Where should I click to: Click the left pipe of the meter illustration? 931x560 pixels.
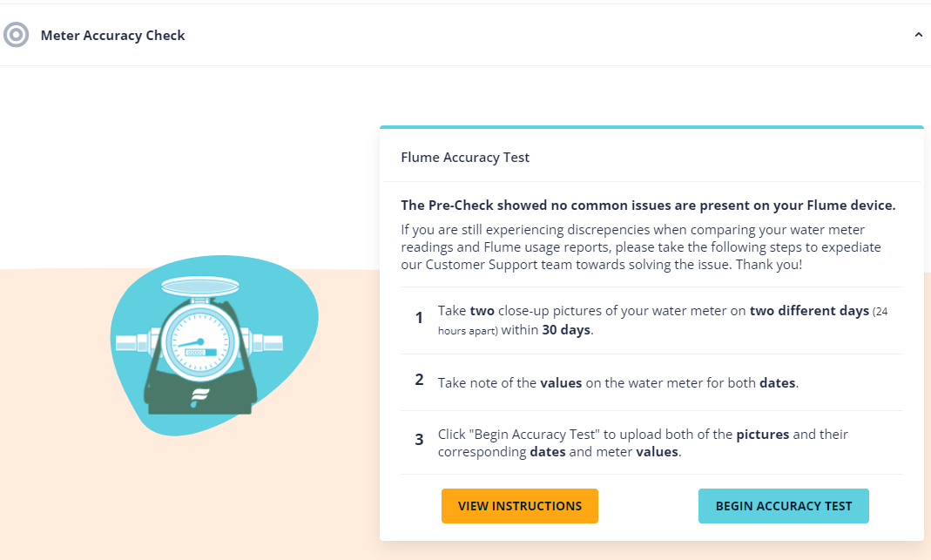coord(133,342)
